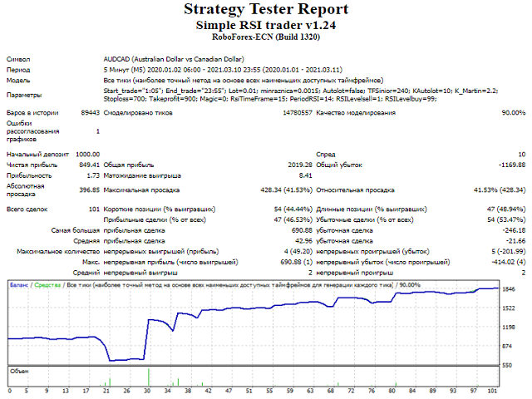Screen dimensions: 532x399
Task: Select the modelled ticks value "14780557"
Action: pos(298,113)
